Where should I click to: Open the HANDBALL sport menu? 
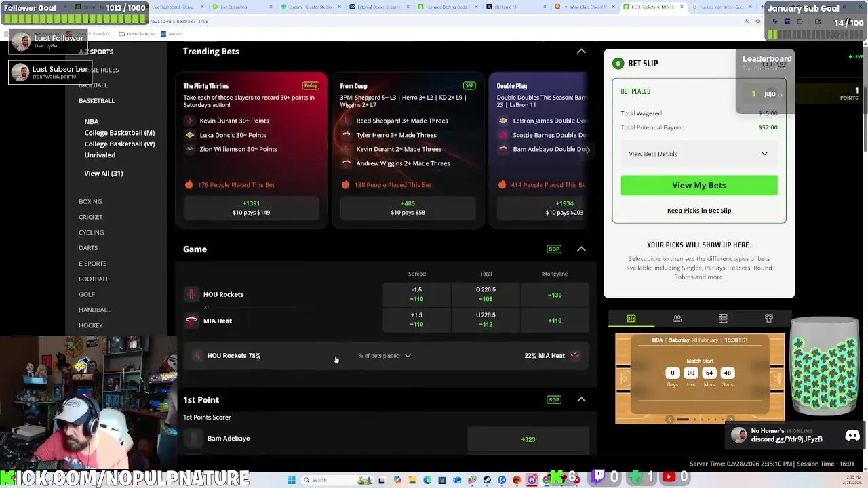[x=94, y=310]
